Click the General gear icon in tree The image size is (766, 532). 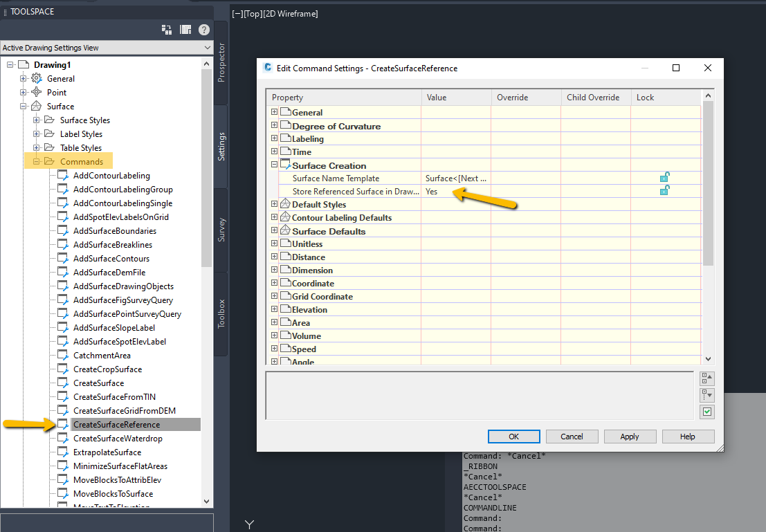coord(37,78)
